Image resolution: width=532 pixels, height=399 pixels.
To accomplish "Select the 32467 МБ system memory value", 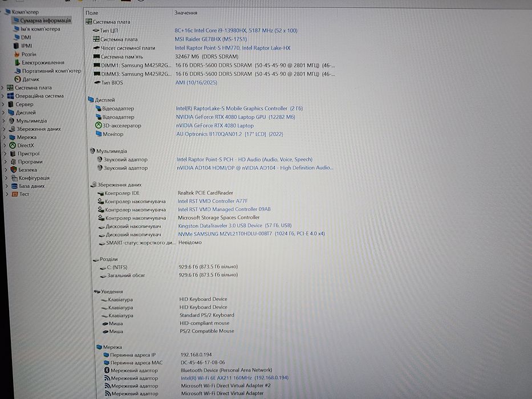I will point(207,56).
